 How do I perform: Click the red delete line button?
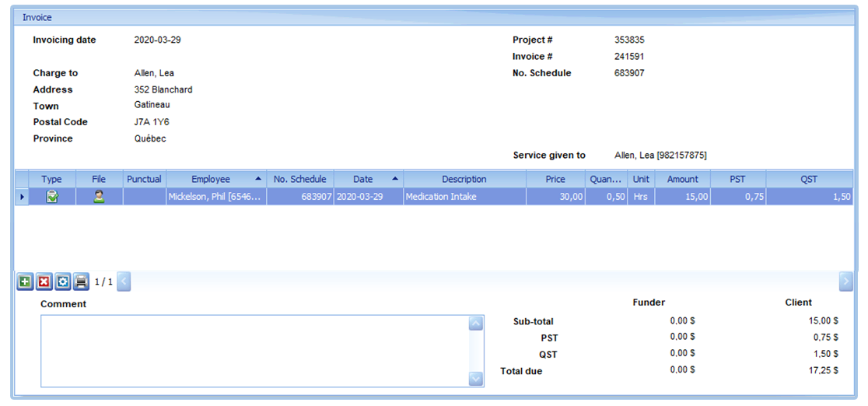pyautogui.click(x=44, y=282)
